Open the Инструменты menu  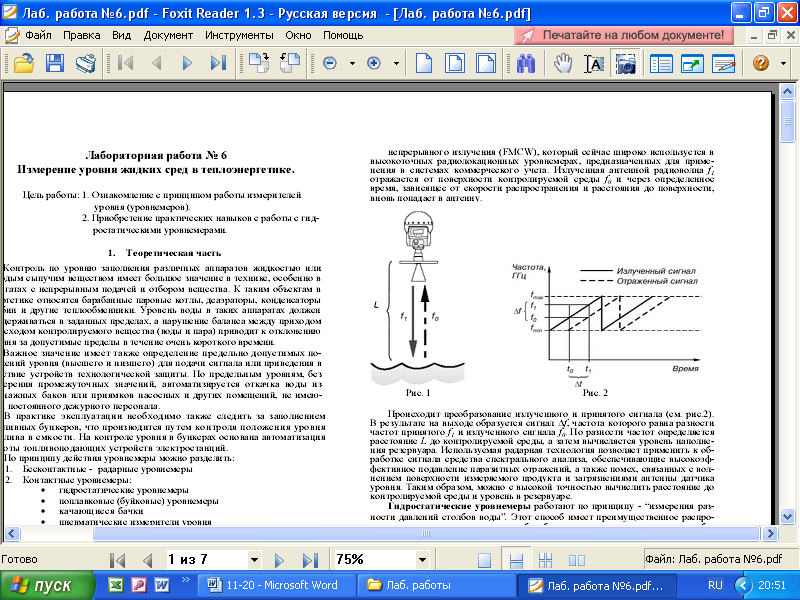239,35
